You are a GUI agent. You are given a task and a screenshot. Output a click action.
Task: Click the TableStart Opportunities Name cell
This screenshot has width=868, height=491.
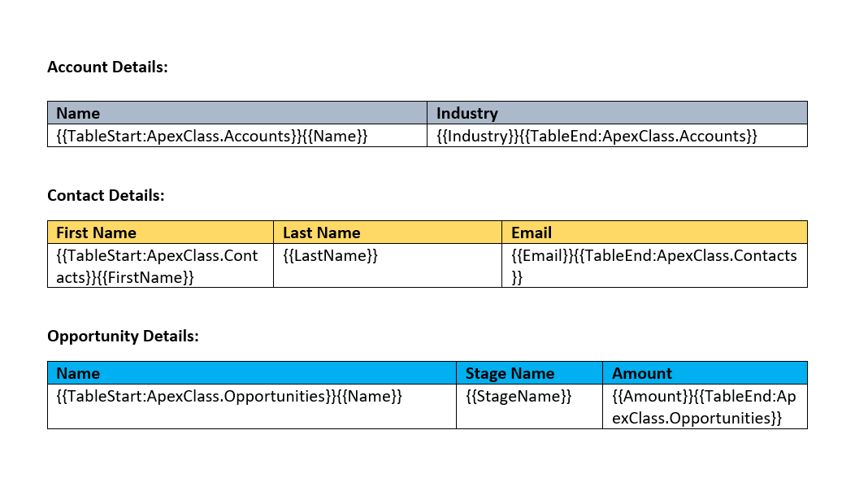pyautogui.click(x=252, y=406)
